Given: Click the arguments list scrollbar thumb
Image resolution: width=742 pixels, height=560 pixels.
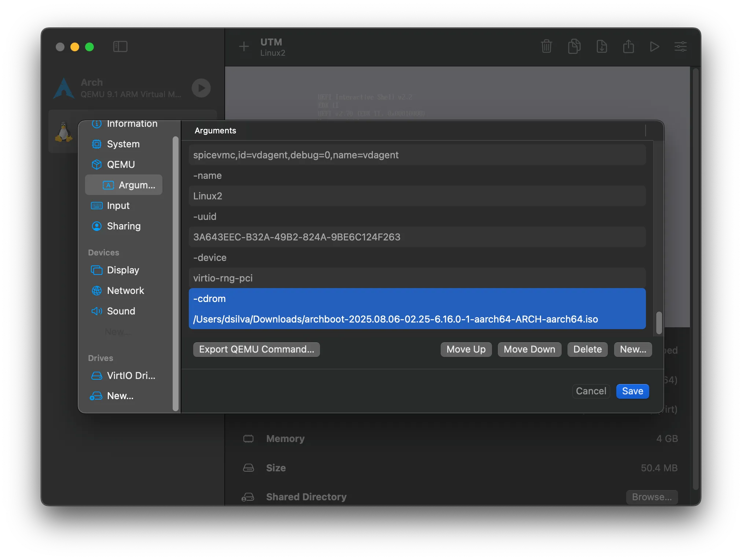Looking at the screenshot, I should click(x=659, y=323).
